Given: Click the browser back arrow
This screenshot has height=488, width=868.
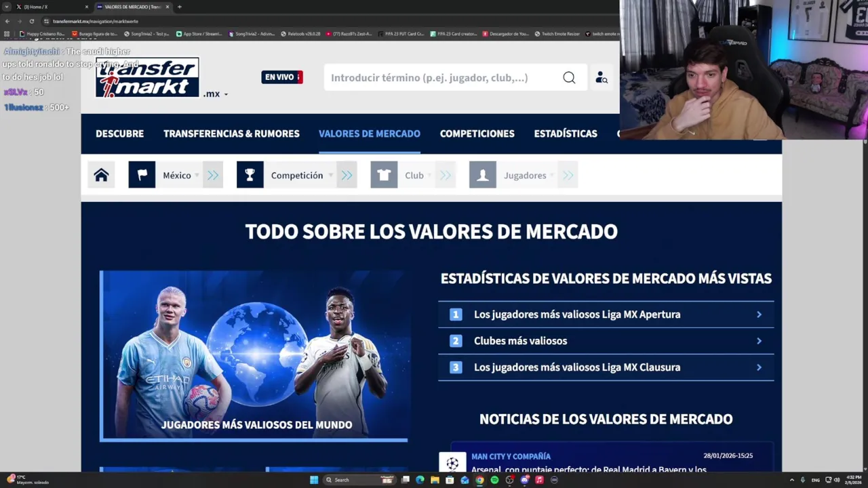Looking at the screenshot, I should coord(7,21).
